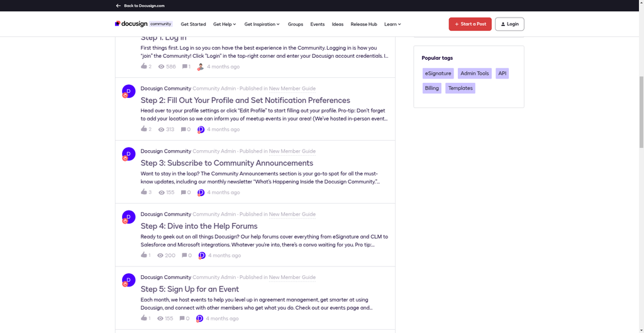Open Step 3: Subscribe to Community Announcements post
This screenshot has width=644, height=333.
(226, 163)
